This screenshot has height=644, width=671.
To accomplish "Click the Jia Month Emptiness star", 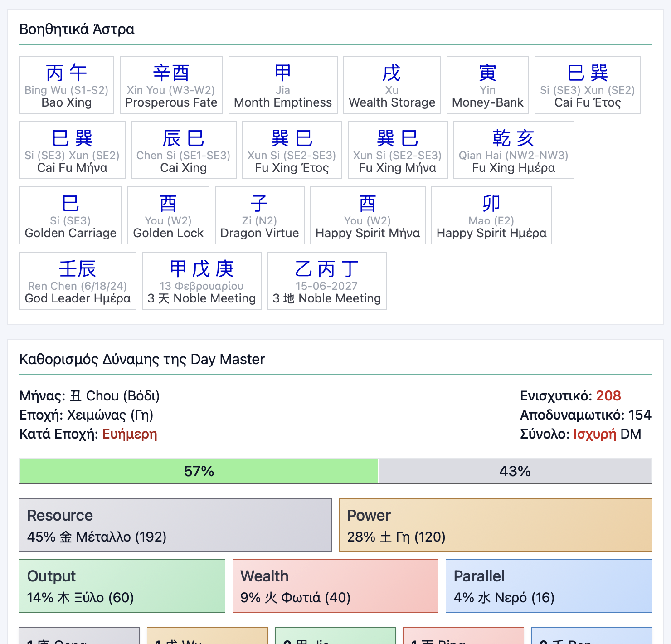I will [282, 85].
